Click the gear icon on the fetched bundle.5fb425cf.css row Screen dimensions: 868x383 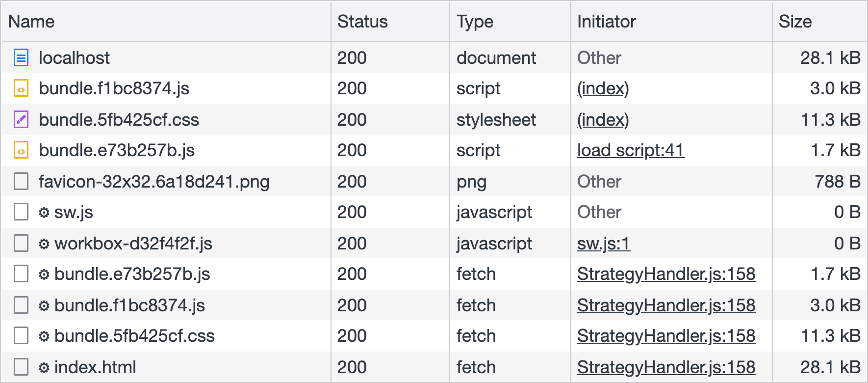click(x=43, y=336)
